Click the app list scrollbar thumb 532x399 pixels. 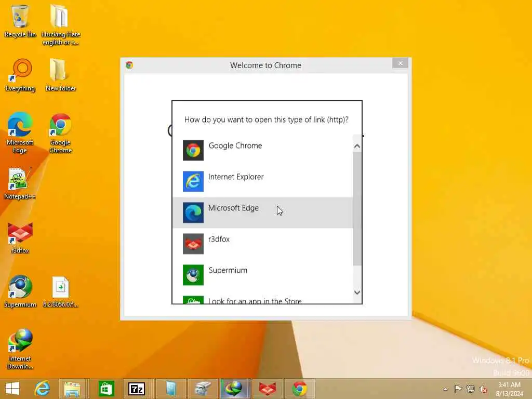click(357, 209)
